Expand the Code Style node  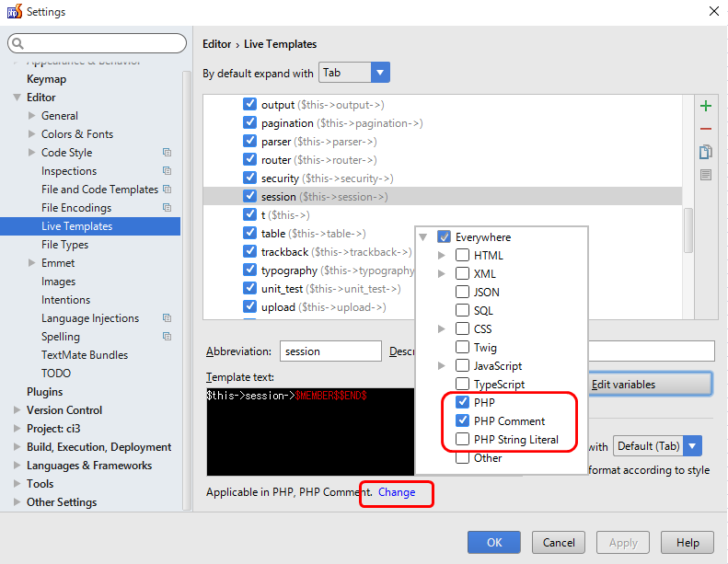(x=31, y=152)
